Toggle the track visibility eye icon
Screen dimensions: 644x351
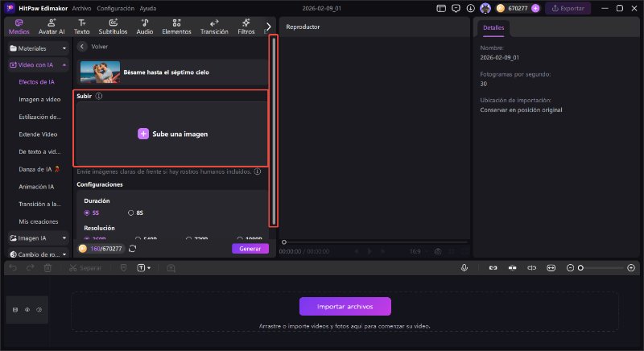coord(27,309)
